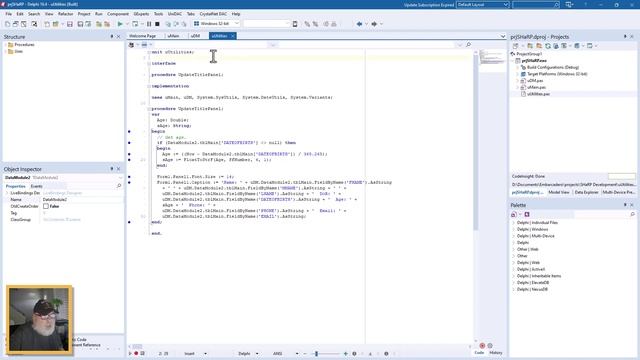Click the Pause toolbar button
This screenshot has height=360, width=640.
coord(149,24)
